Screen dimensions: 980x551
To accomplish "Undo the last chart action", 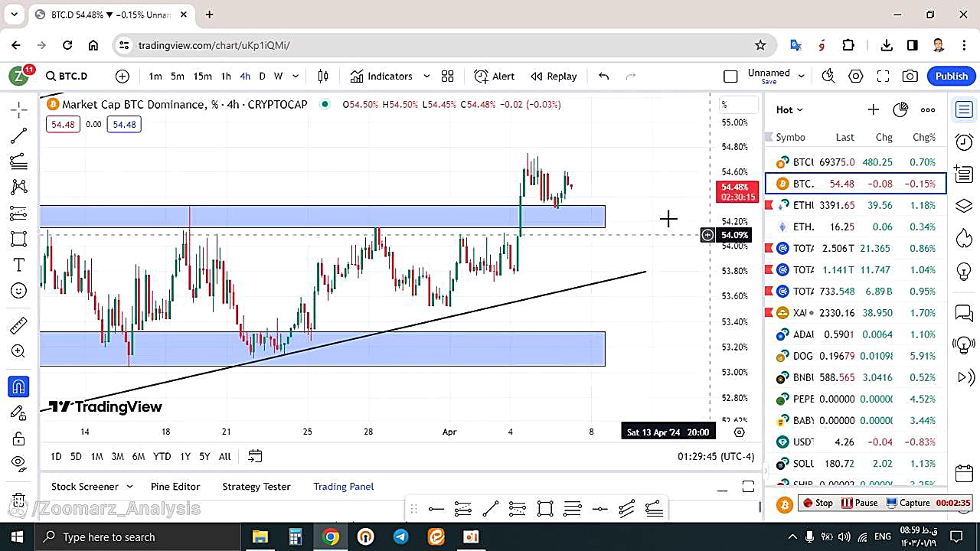I will point(603,76).
